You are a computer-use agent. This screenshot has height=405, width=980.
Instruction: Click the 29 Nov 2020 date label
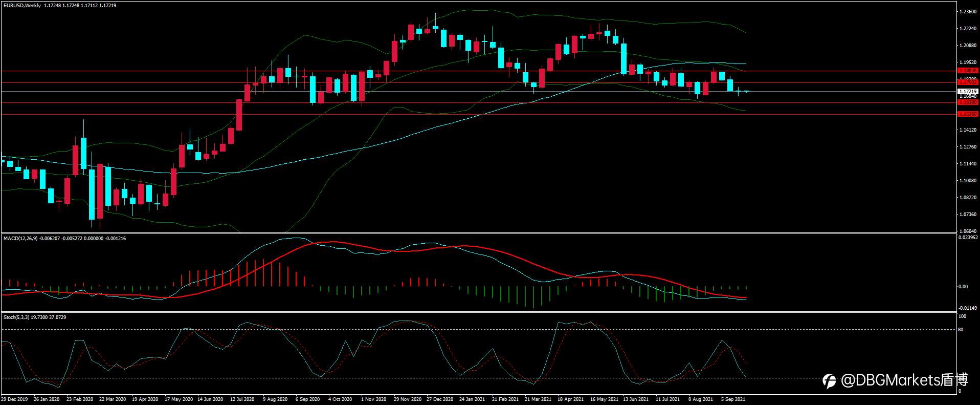tap(408, 399)
